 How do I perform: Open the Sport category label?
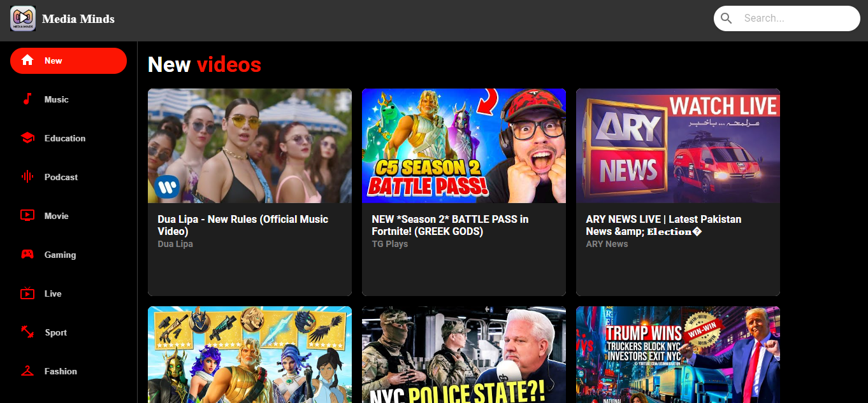point(56,333)
